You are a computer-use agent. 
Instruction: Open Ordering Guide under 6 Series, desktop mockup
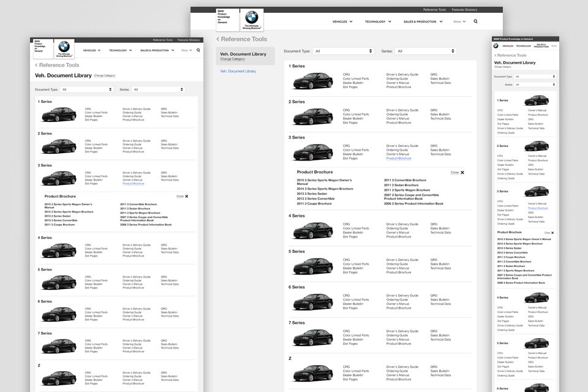point(397,300)
